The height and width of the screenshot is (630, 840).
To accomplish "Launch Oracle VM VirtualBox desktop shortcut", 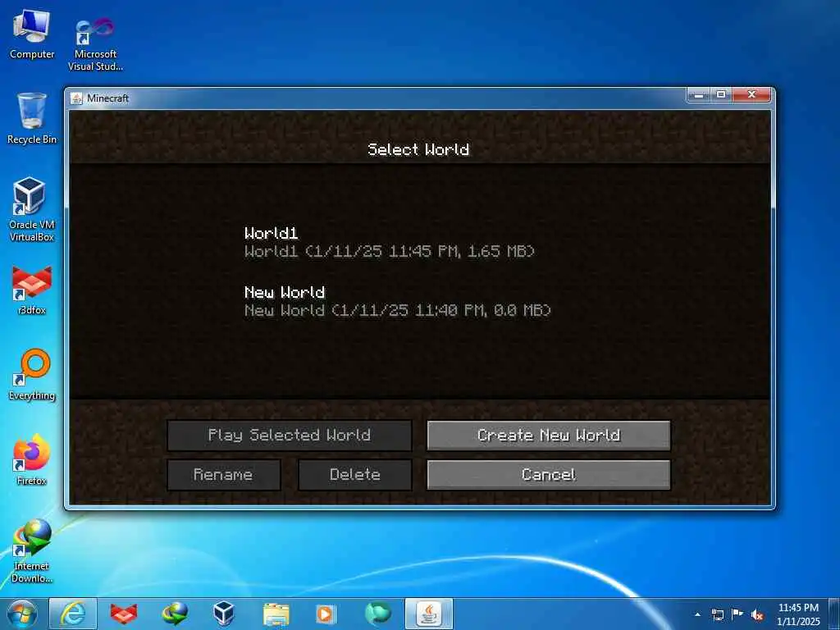I will click(32, 209).
